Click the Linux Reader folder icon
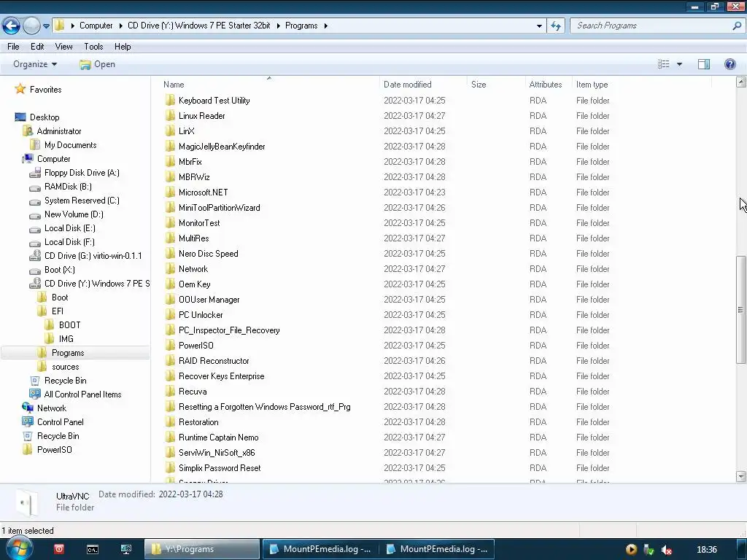 click(x=170, y=115)
